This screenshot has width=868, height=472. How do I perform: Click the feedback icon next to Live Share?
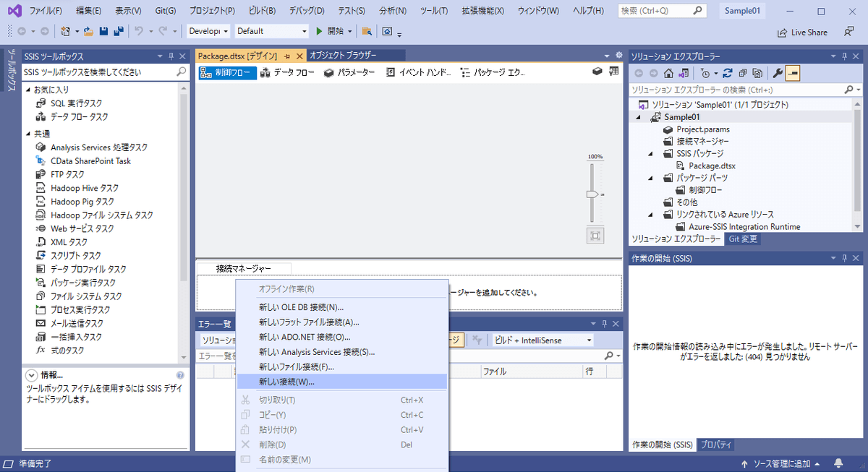coord(848,32)
